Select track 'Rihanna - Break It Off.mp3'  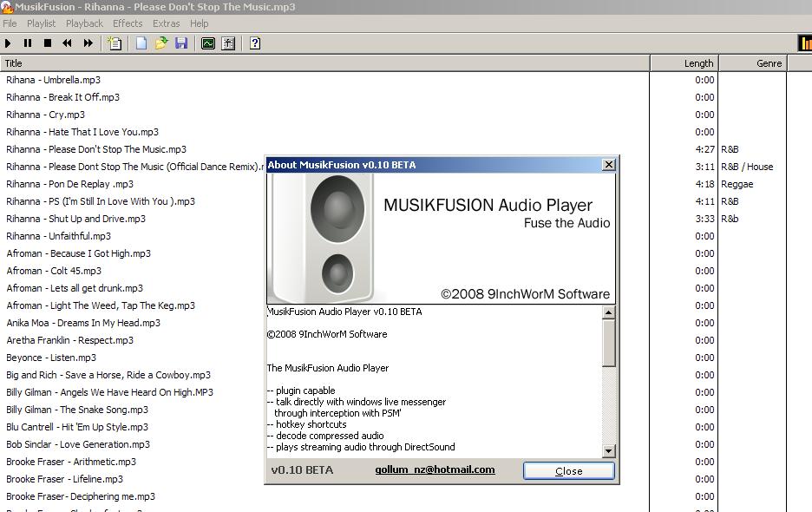[62, 97]
